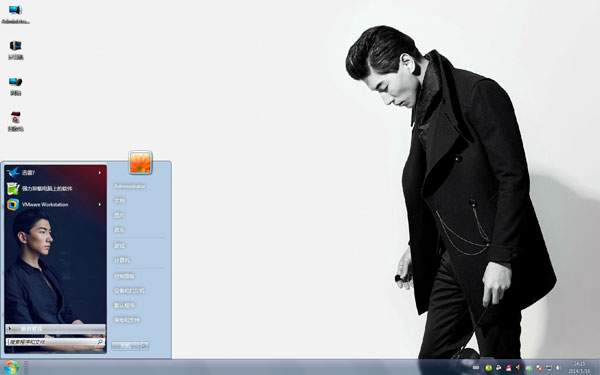Viewport: 600px width, 375px height.
Task: Select the Network desktop icon
Action: point(15,86)
